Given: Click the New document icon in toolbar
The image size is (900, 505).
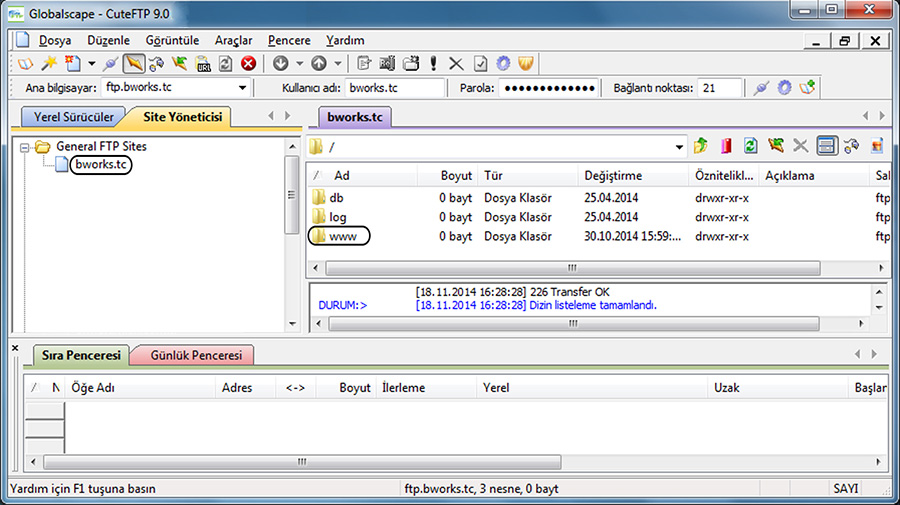Looking at the screenshot, I should (x=73, y=64).
